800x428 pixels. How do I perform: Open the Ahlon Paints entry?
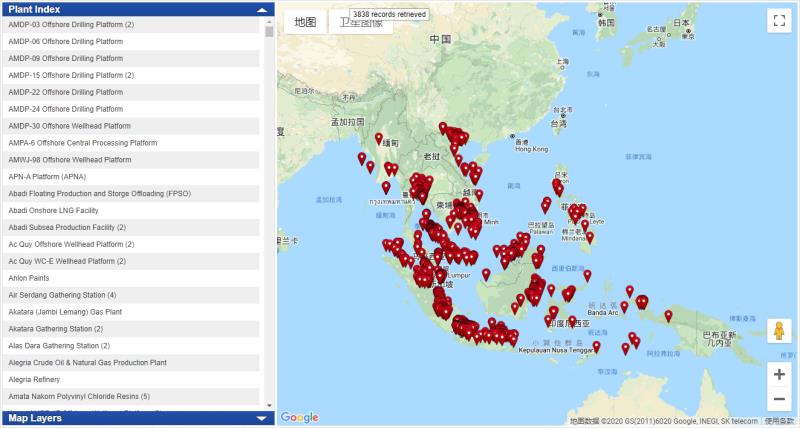(31, 278)
